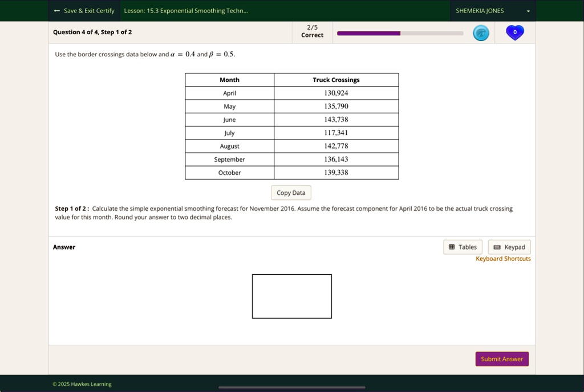Select the August value 142,778

point(336,146)
